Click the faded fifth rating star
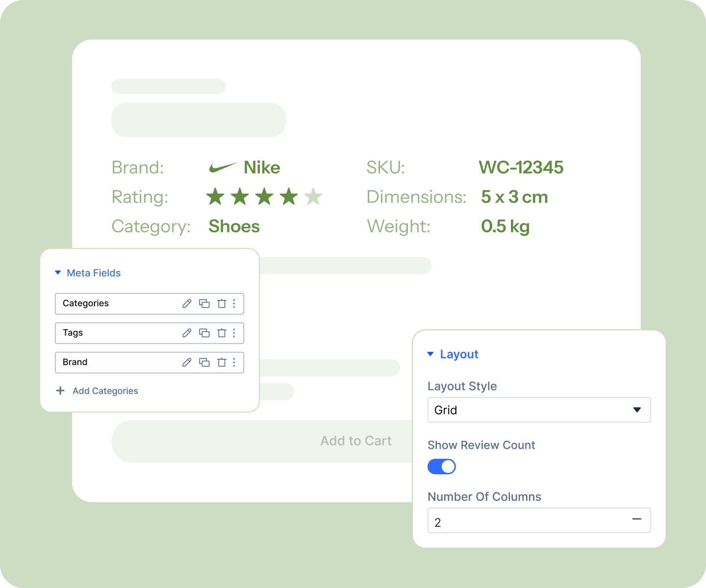Screen dimensions: 706x588 tap(313, 196)
